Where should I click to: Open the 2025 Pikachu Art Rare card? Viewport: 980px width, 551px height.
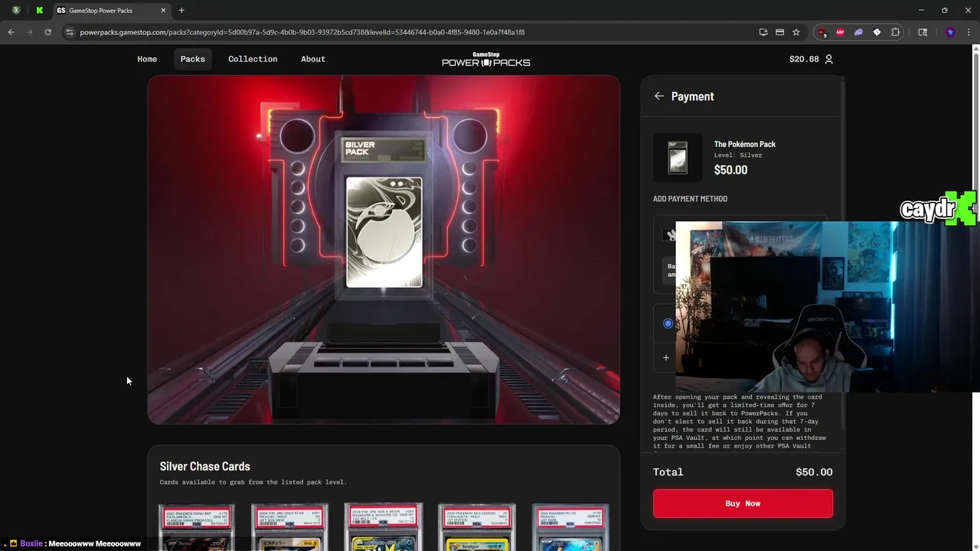570,527
